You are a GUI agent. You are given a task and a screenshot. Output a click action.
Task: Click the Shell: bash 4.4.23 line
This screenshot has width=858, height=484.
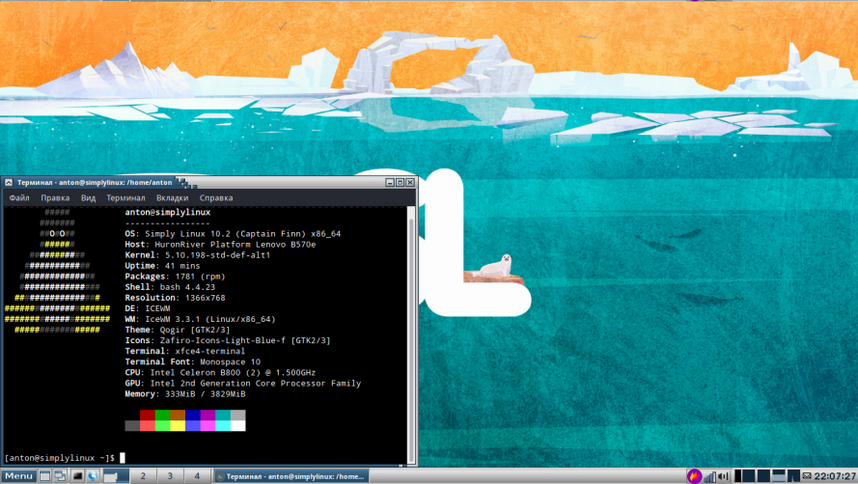[170, 287]
